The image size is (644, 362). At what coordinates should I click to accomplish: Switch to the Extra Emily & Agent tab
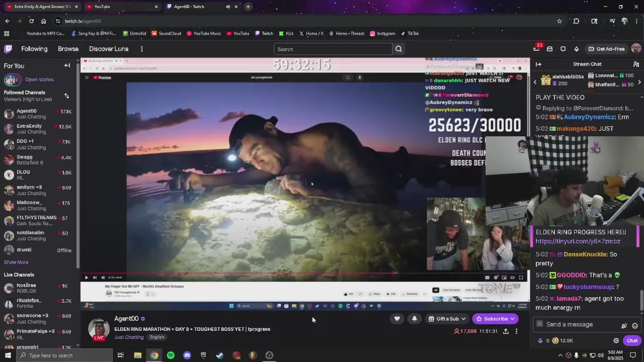[42, 7]
